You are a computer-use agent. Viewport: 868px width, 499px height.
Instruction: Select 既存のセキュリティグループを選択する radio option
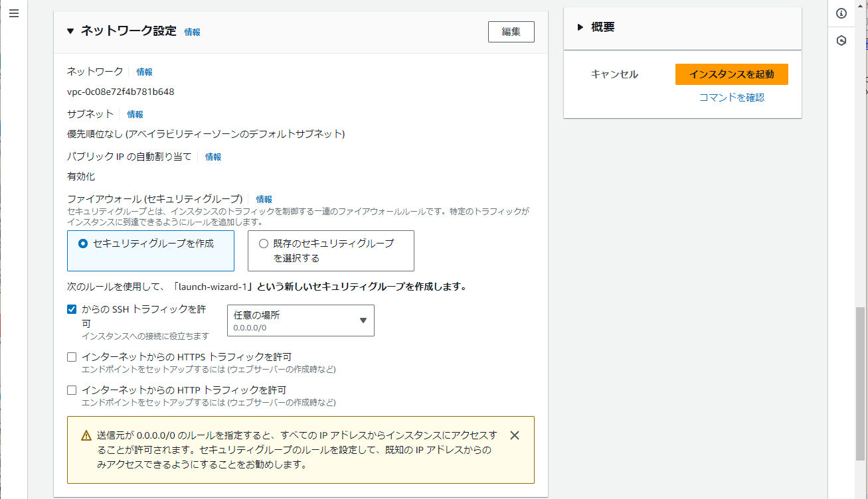click(x=264, y=244)
